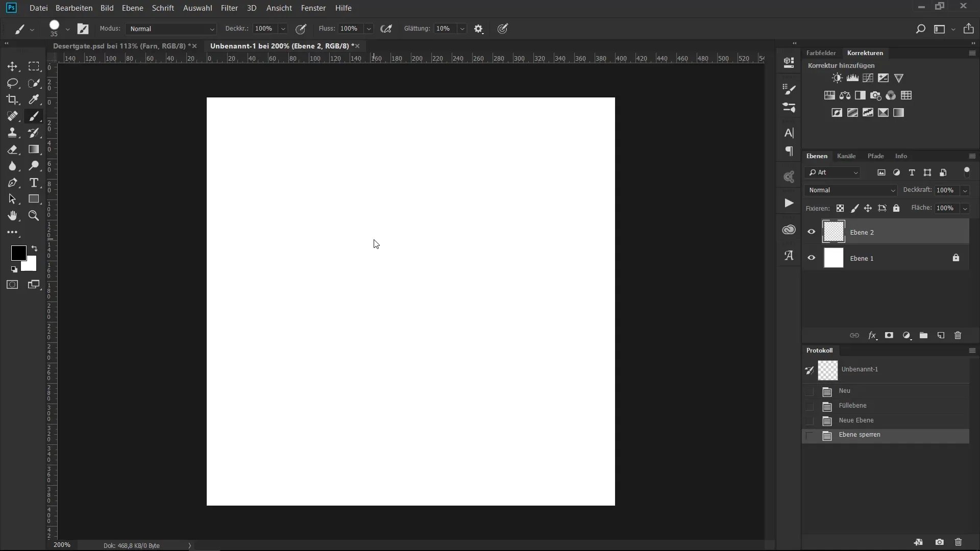Toggle Quick Mask mode

(12, 285)
